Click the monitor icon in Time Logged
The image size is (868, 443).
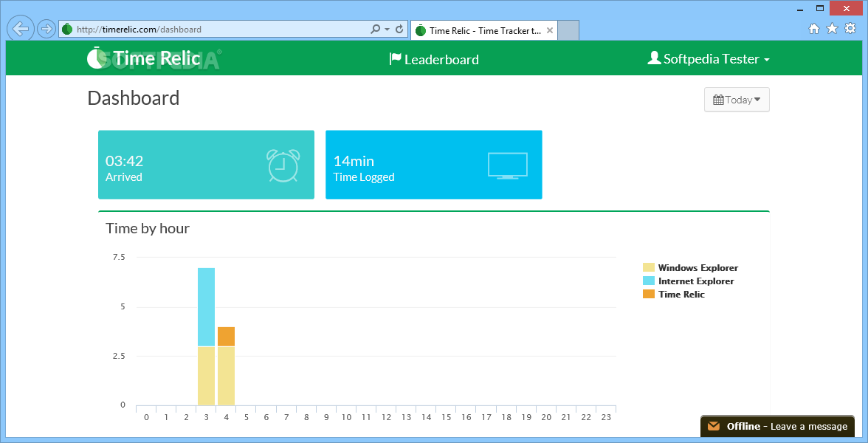(508, 165)
